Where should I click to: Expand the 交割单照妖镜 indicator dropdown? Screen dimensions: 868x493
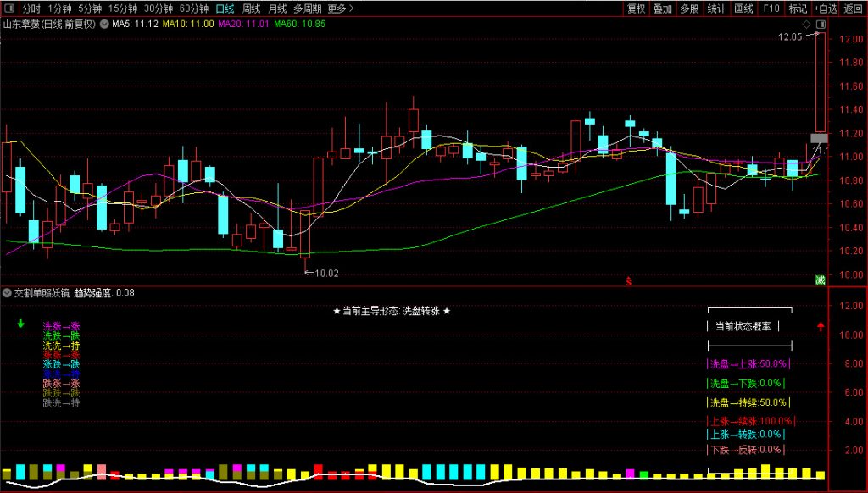click(x=8, y=292)
